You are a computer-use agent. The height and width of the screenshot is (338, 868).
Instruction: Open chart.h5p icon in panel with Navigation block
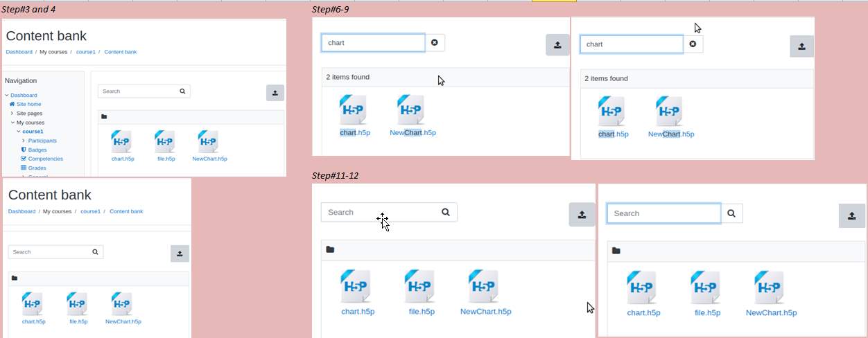coord(121,141)
